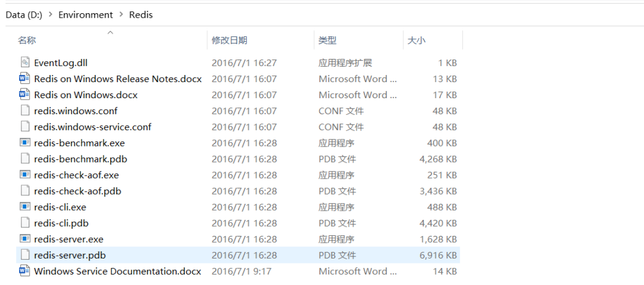Click the file icon of redis.windows-service.conf

(25, 127)
